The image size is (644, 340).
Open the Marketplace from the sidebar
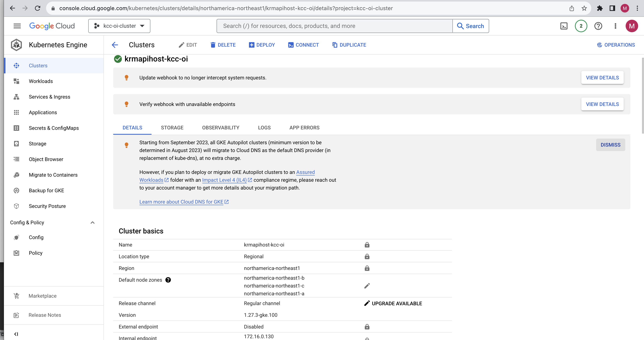tap(43, 296)
